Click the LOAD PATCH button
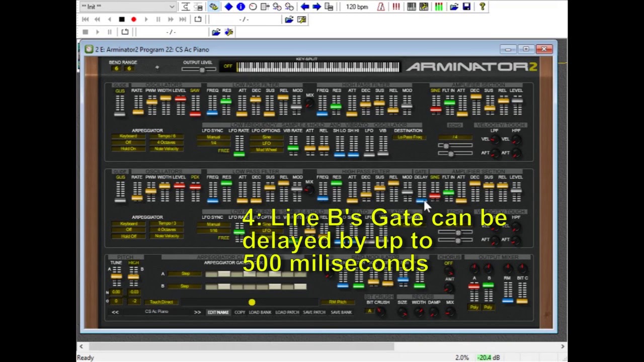The width and height of the screenshot is (644, 362). coord(287,312)
